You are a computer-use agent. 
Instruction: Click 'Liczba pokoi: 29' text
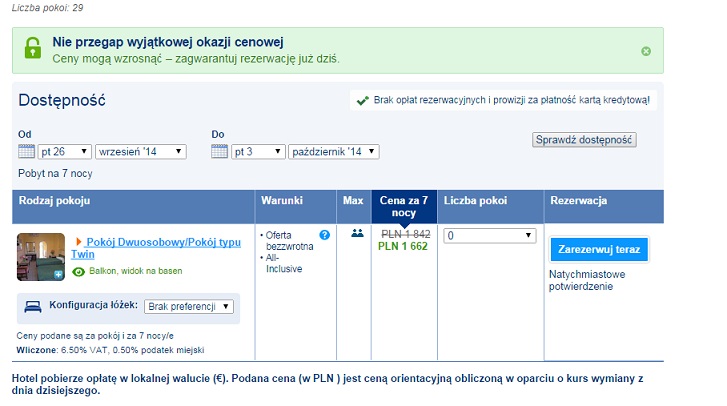47,8
